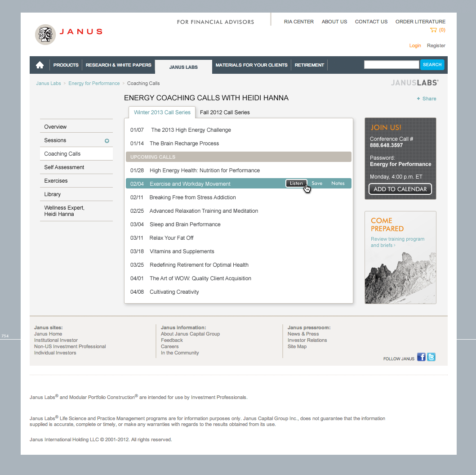Click the home icon in navigation bar

click(x=40, y=65)
